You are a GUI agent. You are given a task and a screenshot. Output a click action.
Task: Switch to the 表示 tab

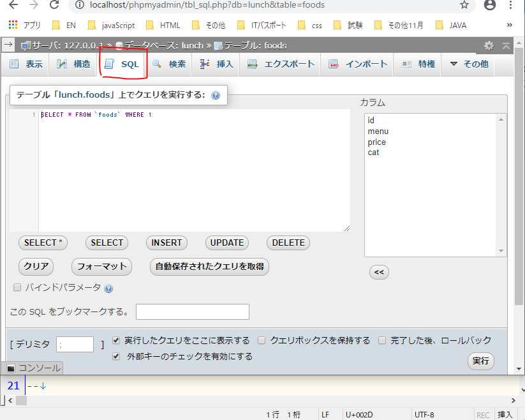coord(26,64)
